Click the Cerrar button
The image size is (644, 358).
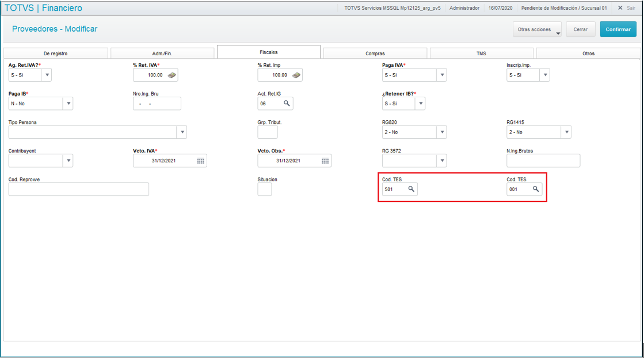point(580,29)
